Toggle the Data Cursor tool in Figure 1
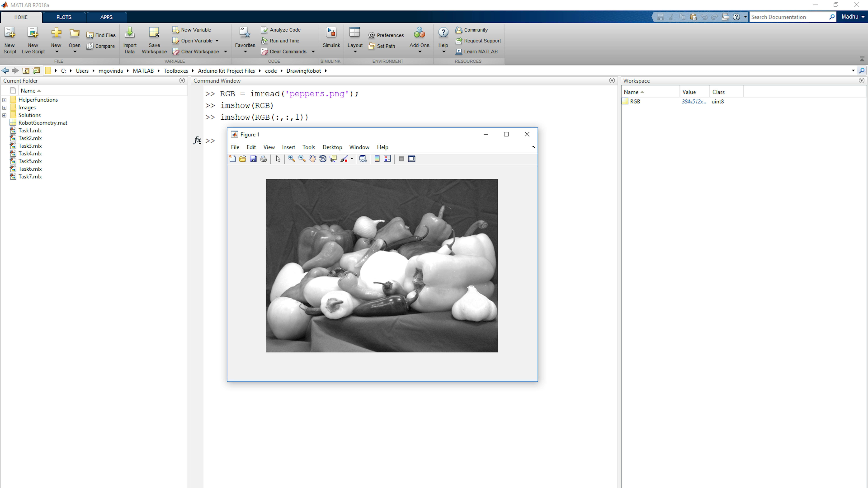This screenshot has height=488, width=868. (333, 159)
